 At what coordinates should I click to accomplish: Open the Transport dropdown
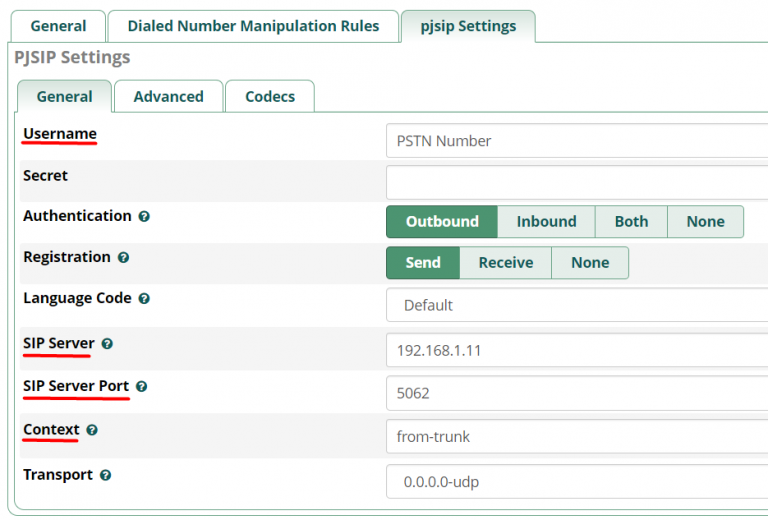576,482
